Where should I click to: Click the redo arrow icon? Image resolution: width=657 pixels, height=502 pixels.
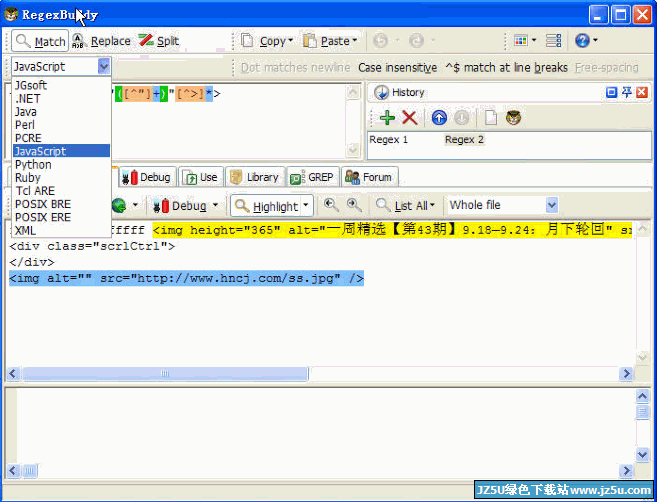pyautogui.click(x=416, y=41)
